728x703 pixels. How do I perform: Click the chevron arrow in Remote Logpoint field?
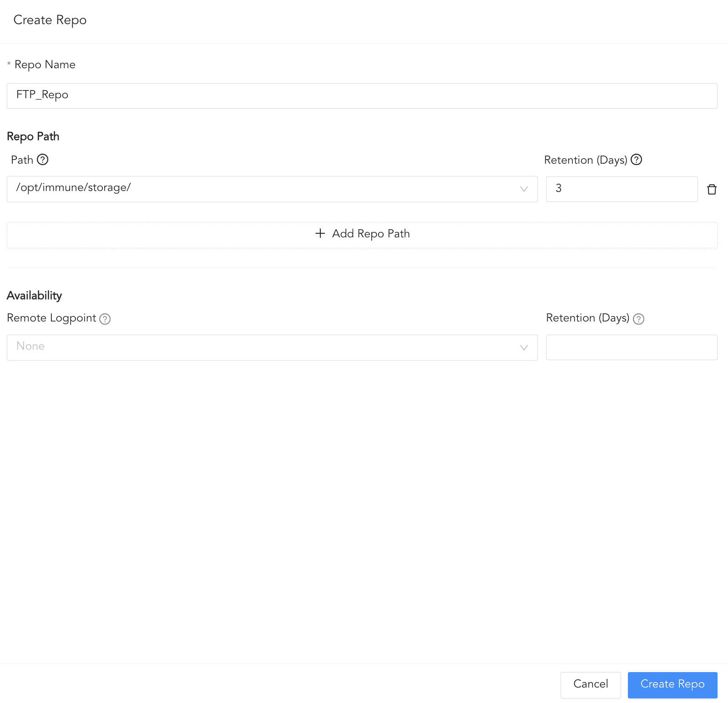(524, 348)
